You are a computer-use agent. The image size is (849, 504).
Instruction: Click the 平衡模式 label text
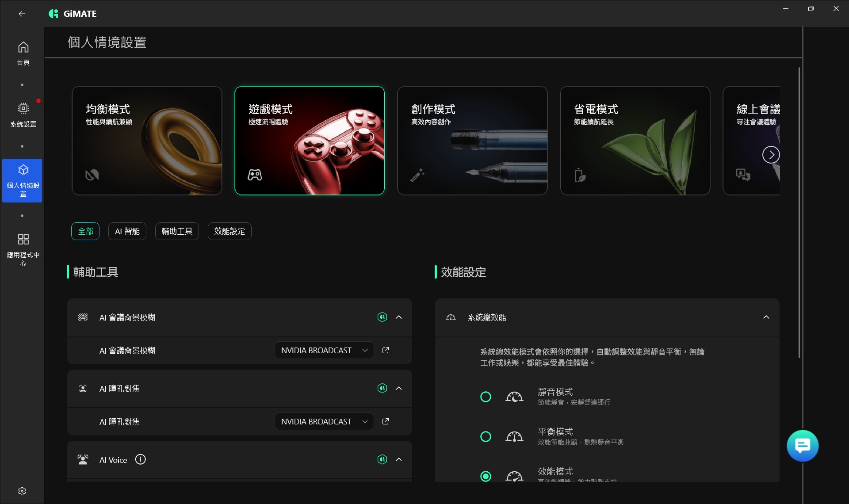click(555, 431)
